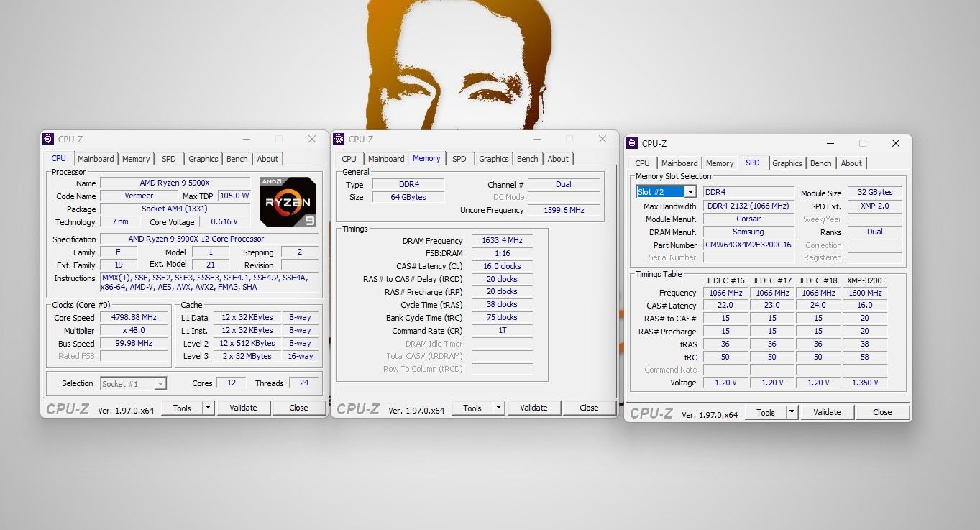The width and height of the screenshot is (980, 530).
Task: Click Command Rate value 1T
Action: [503, 330]
